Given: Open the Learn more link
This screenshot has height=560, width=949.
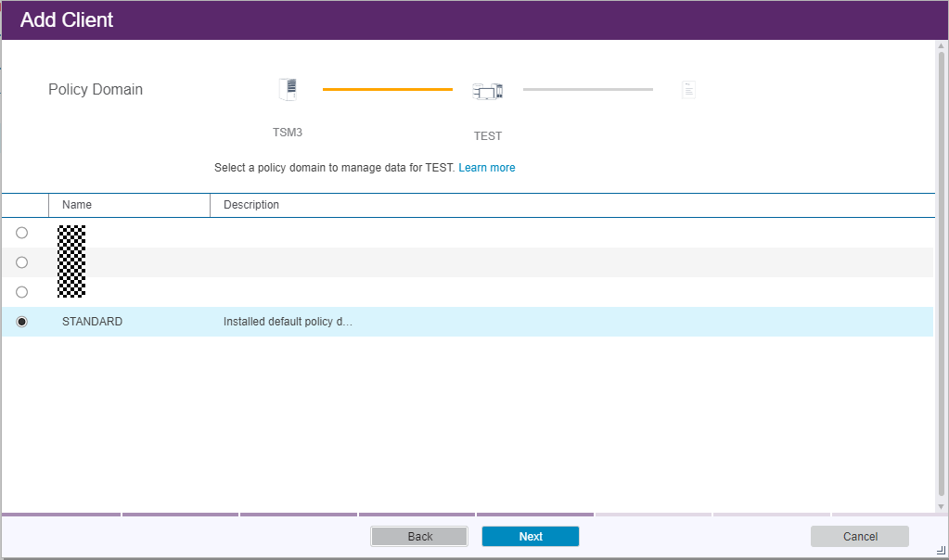Looking at the screenshot, I should pos(487,168).
